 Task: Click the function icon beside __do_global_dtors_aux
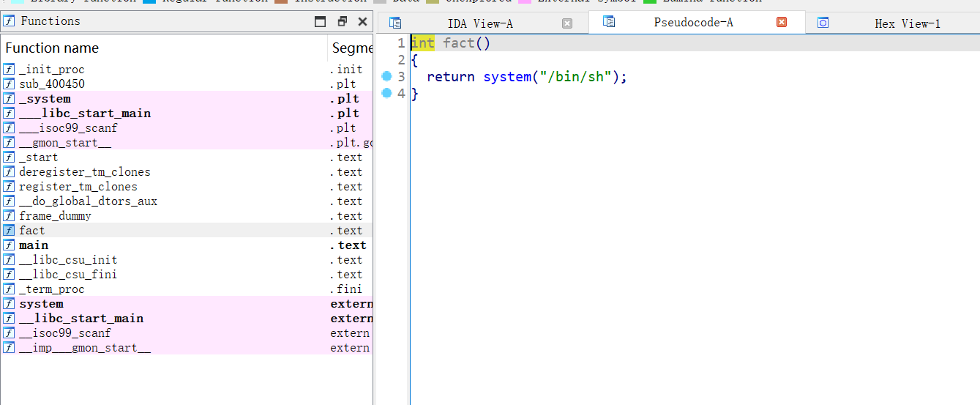[x=9, y=201]
